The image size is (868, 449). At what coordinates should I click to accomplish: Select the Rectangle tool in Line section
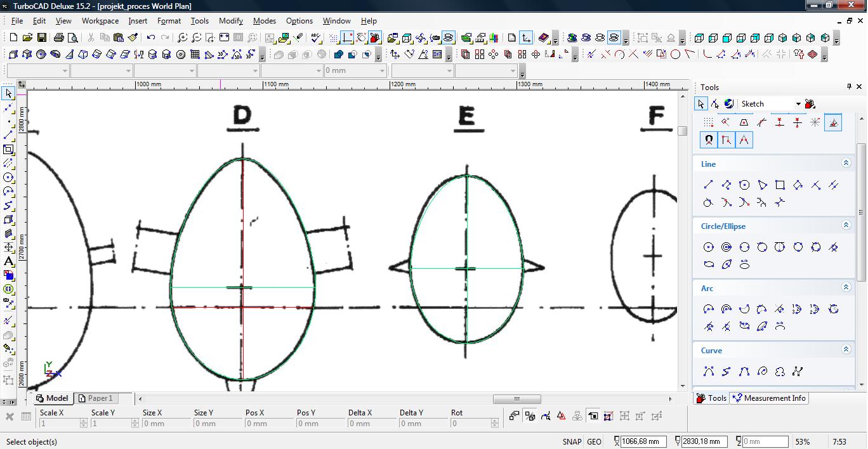[780, 185]
